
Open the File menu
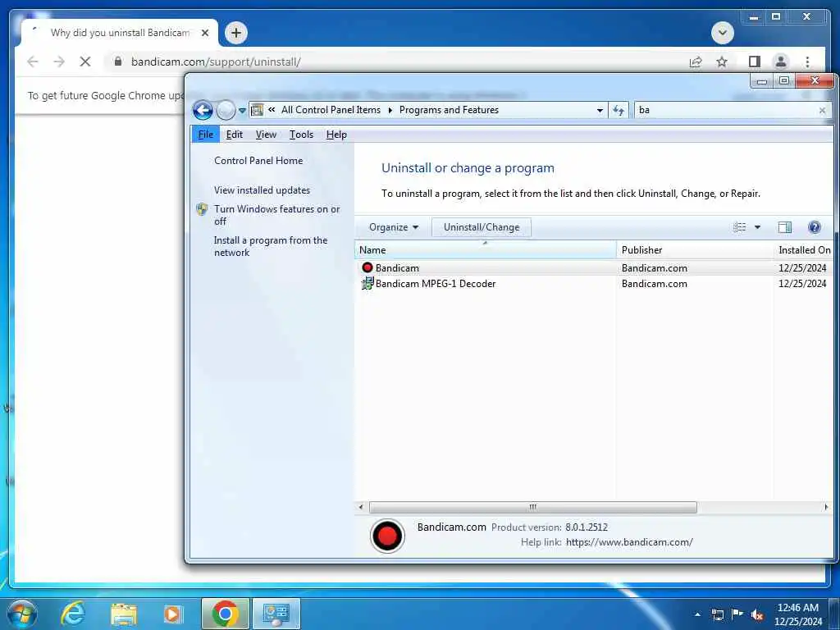pos(206,135)
